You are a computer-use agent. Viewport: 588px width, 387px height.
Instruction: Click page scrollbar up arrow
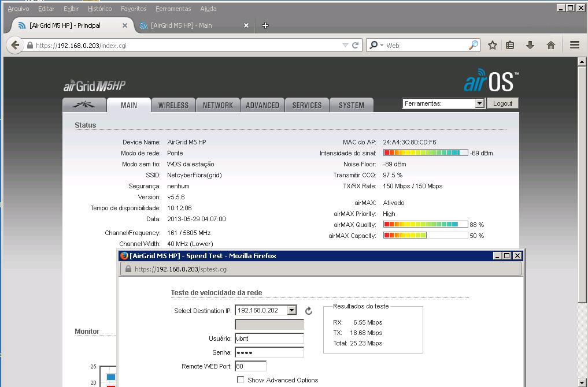tap(582, 62)
